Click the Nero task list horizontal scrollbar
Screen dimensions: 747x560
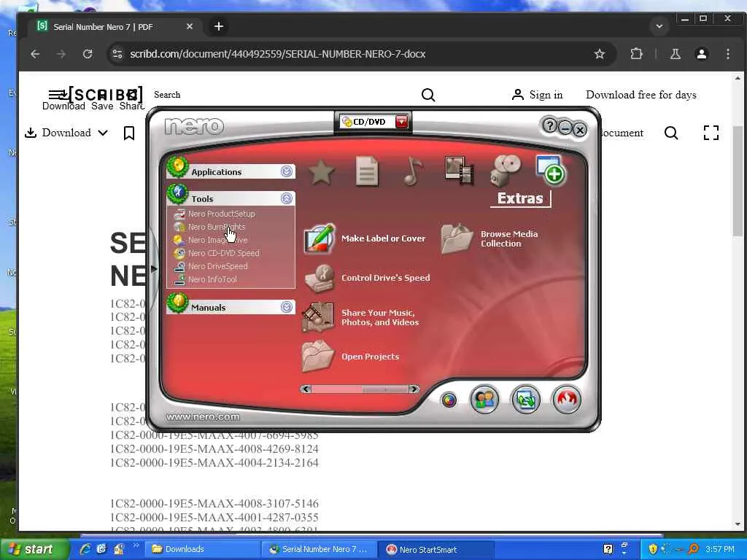click(x=360, y=389)
